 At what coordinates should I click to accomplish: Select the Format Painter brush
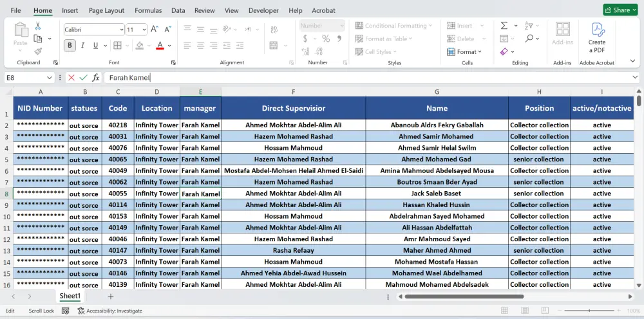[x=38, y=51]
